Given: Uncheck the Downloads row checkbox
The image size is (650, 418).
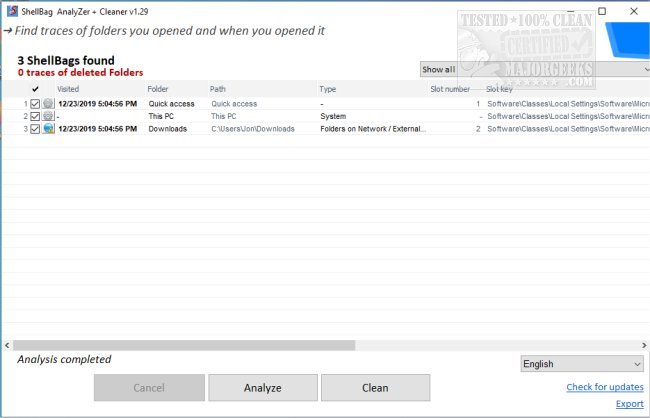Looking at the screenshot, I should 35,129.
